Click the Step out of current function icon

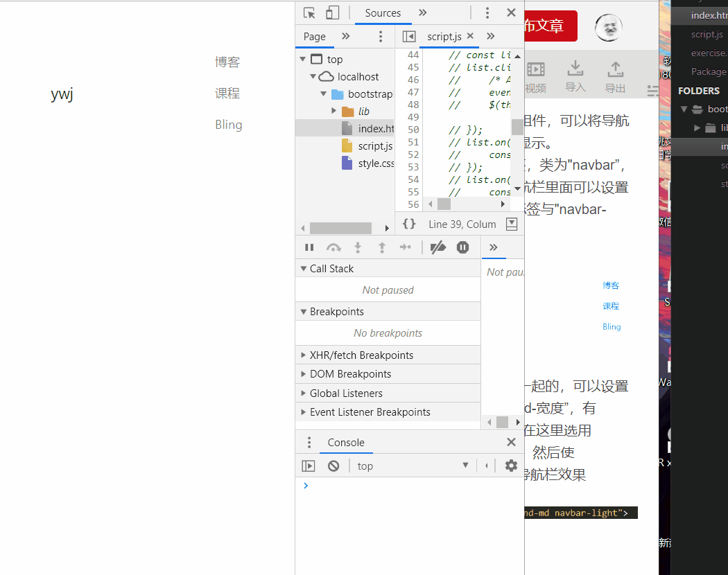[x=382, y=247]
